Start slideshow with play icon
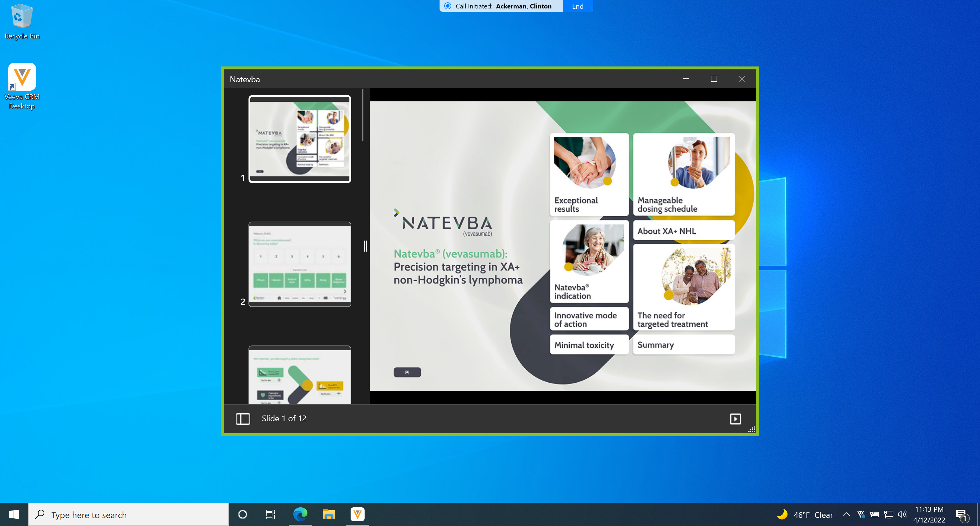 click(735, 419)
